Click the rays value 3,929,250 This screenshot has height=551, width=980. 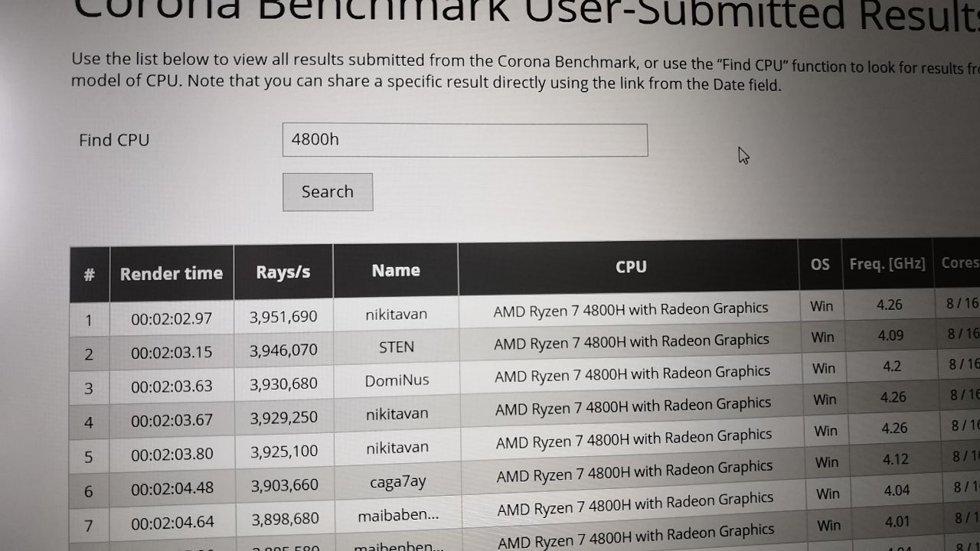coord(284,418)
